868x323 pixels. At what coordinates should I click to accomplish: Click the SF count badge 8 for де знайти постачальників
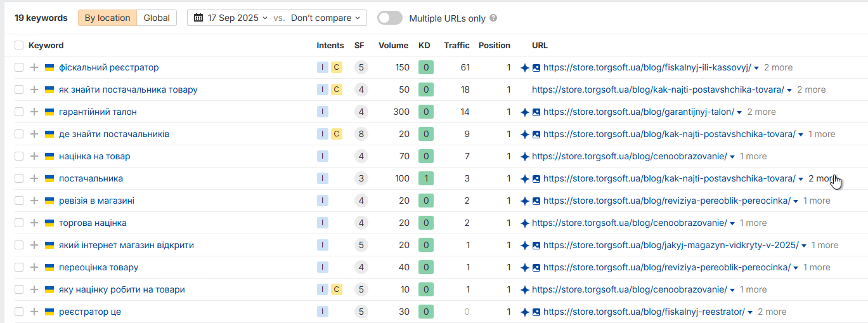pyautogui.click(x=361, y=134)
